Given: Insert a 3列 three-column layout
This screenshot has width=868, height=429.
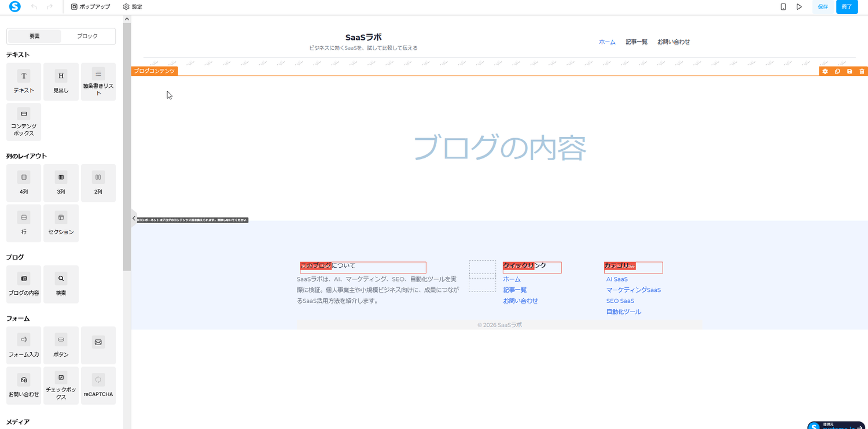Looking at the screenshot, I should 61,183.
